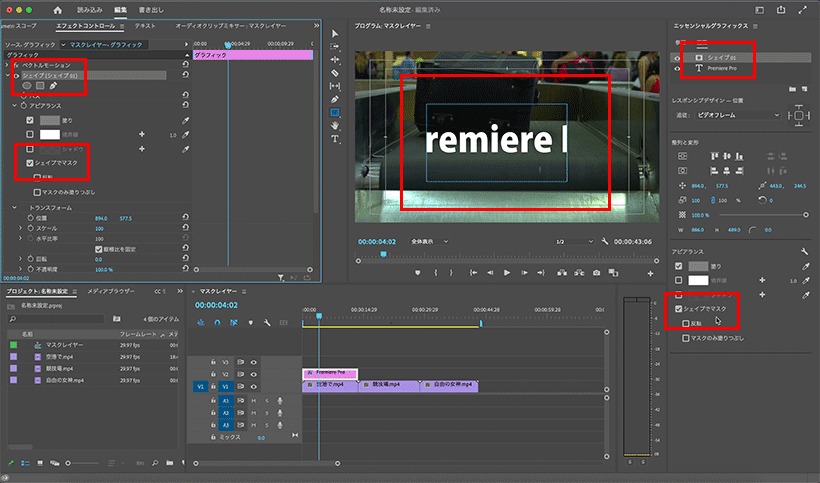Open 全体表示 zoom level dropdown
The width and height of the screenshot is (820, 483).
point(429,242)
